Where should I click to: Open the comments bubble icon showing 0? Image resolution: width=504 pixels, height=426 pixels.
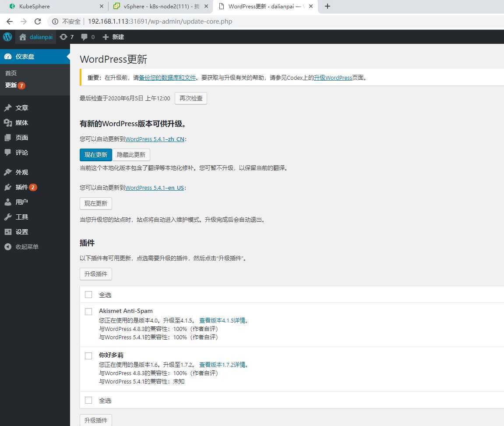click(x=84, y=37)
